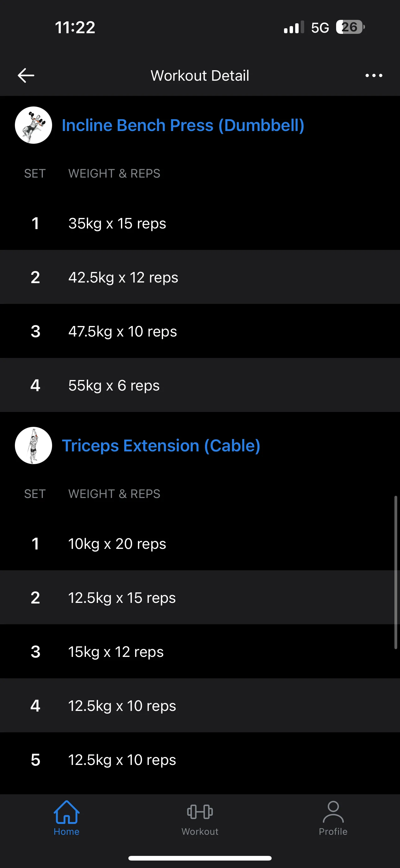Open the Incline Bench Press (Dumbbell) link
The image size is (400, 868).
183,125
